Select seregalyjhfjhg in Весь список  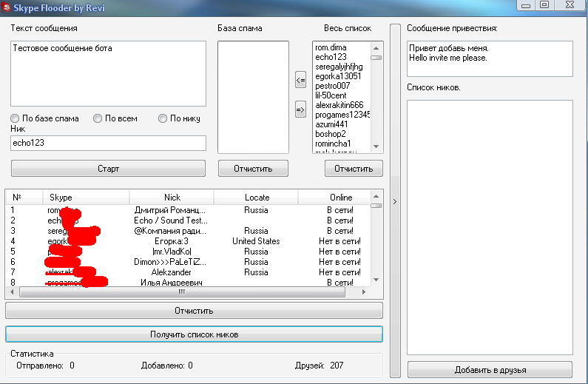point(342,67)
